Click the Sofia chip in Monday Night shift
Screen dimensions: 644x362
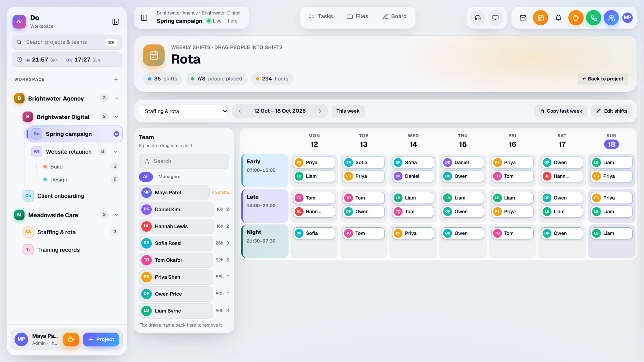[x=314, y=233]
